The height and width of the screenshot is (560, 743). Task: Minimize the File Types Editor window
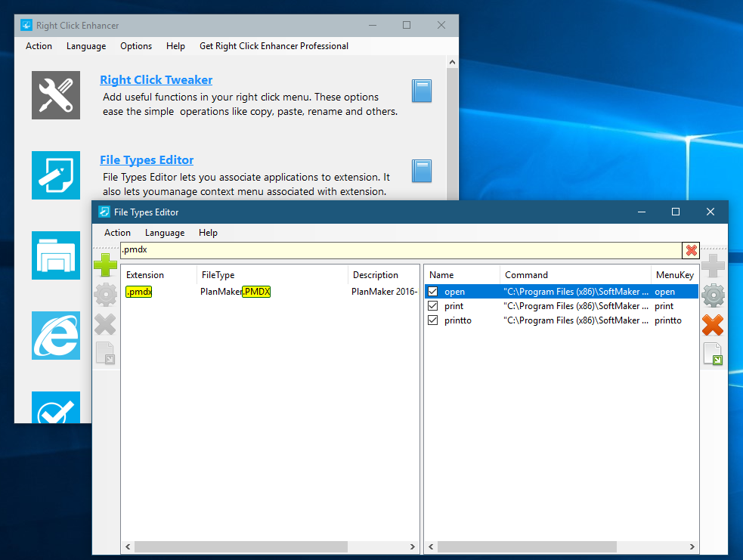click(x=642, y=212)
